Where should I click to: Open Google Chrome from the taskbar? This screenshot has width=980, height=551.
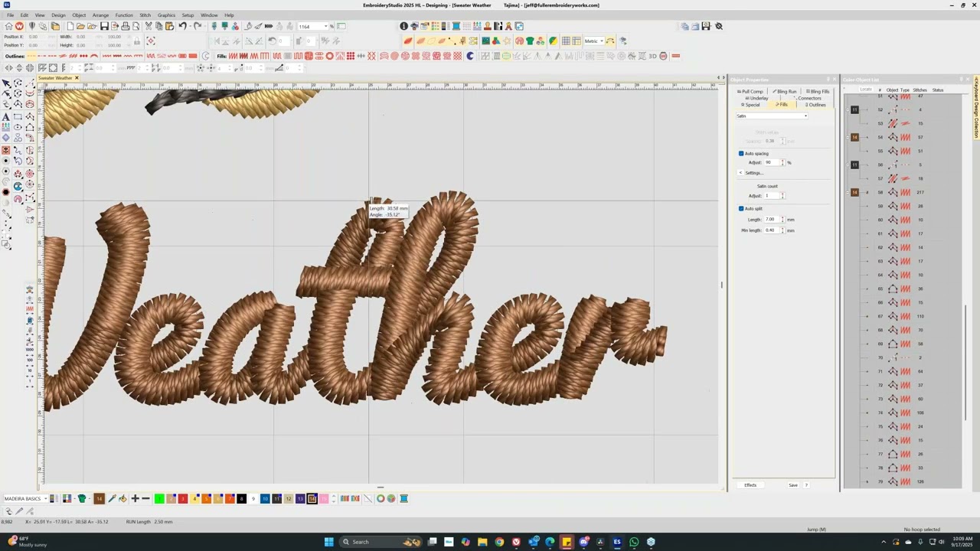pyautogui.click(x=499, y=542)
